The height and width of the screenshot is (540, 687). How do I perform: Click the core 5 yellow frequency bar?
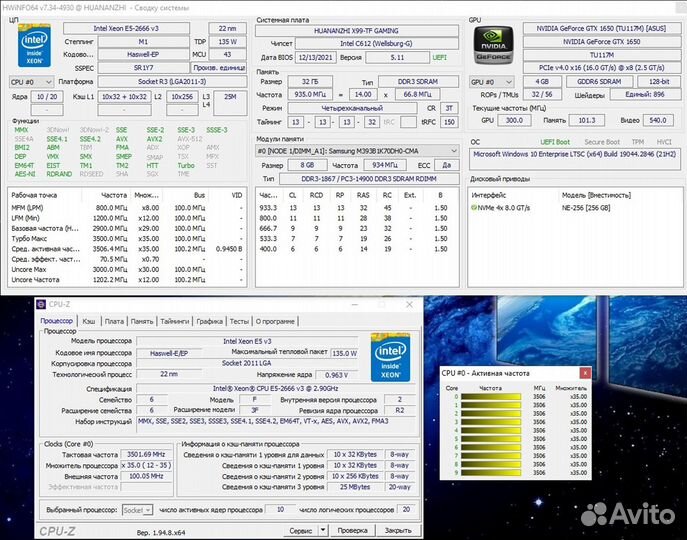(491, 439)
